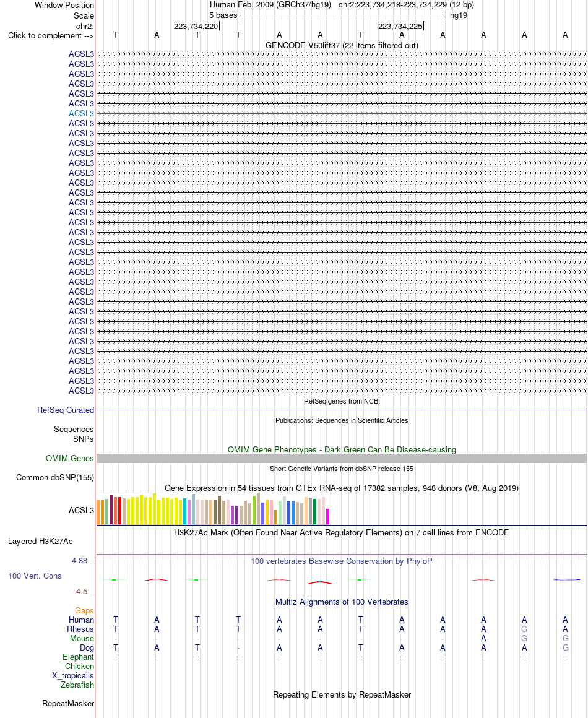This screenshot has height=718, width=588.
Task: Click the blue PhyloP mark at far right
Action: 566,580
